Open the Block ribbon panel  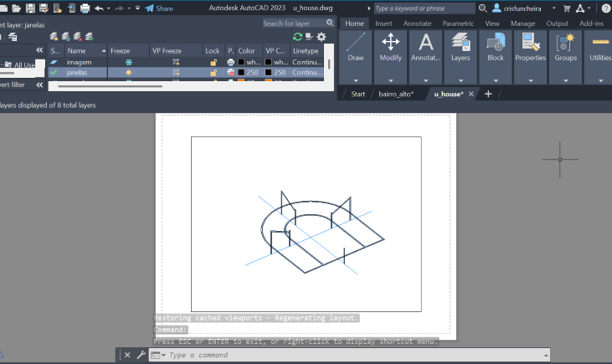tap(496, 48)
